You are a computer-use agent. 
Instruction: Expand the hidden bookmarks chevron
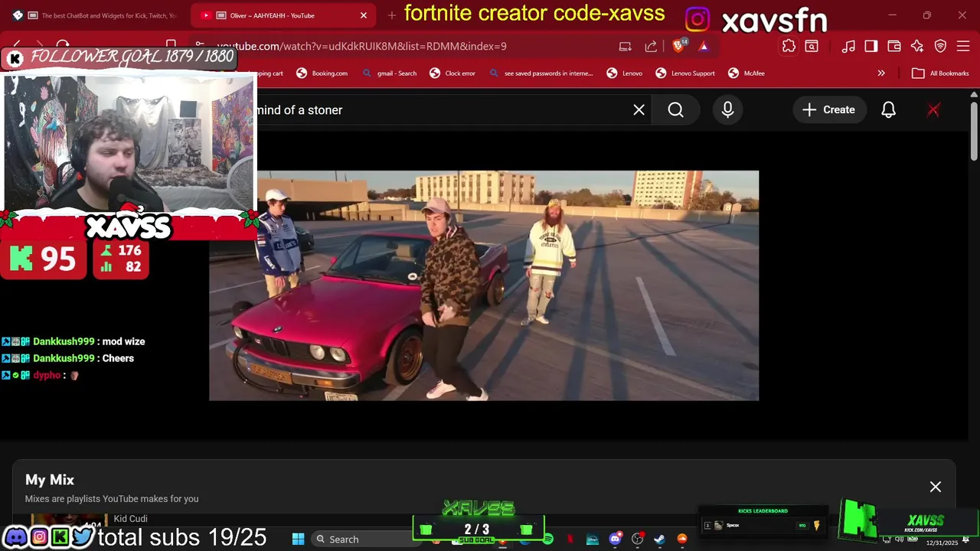(881, 73)
